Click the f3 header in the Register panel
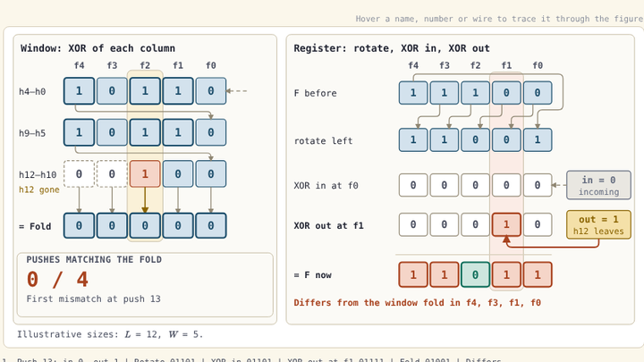 click(x=445, y=65)
